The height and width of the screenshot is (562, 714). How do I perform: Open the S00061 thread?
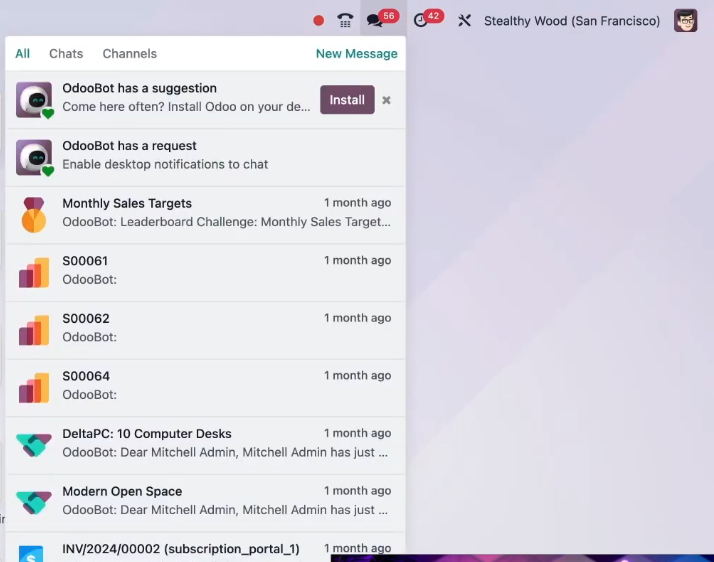click(x=205, y=273)
